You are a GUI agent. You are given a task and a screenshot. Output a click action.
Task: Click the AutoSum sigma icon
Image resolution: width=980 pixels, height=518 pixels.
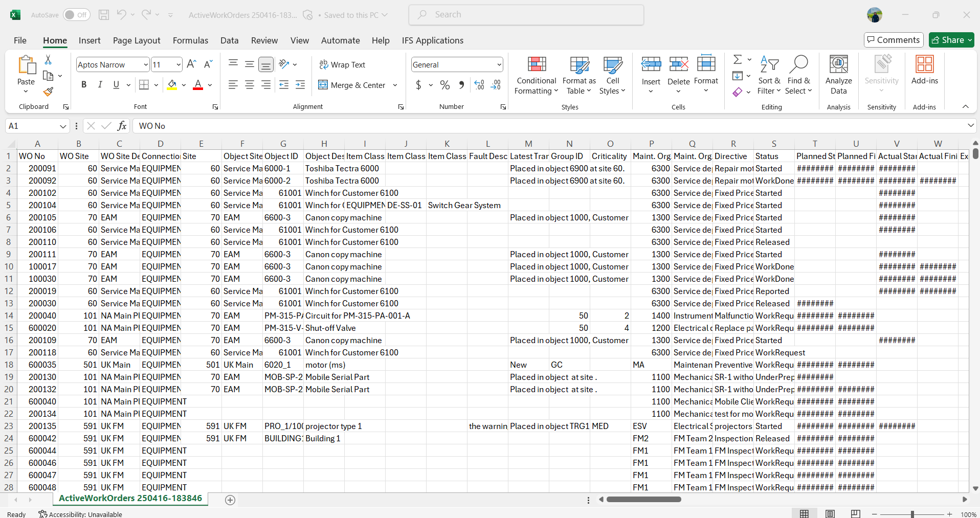738,60
